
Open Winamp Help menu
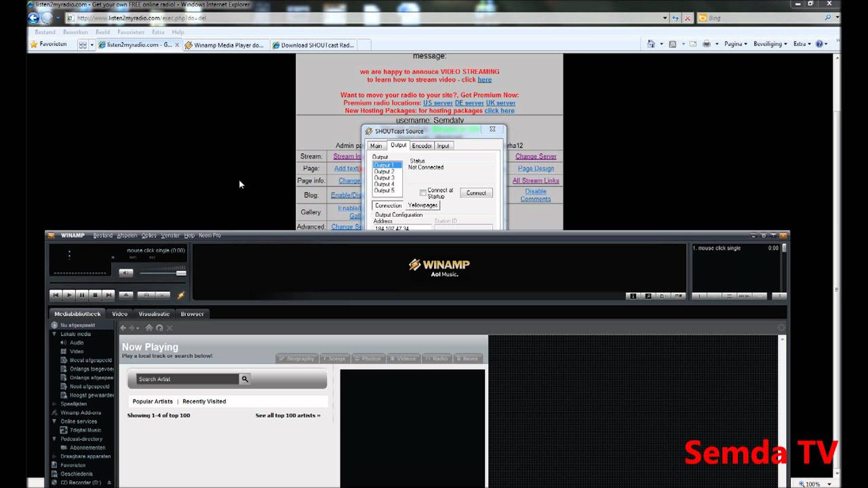coord(189,235)
